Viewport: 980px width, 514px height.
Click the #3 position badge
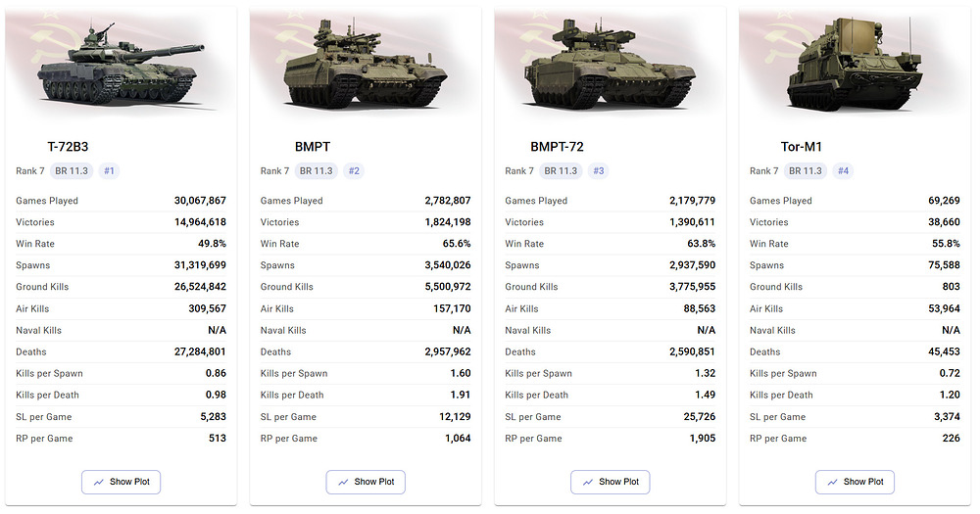598,171
